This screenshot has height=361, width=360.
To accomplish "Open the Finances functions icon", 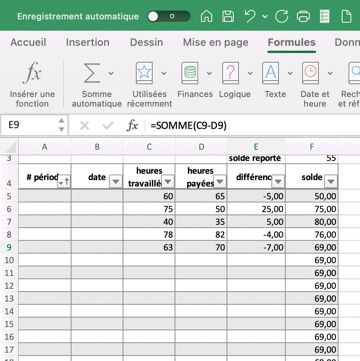I will click(x=190, y=73).
